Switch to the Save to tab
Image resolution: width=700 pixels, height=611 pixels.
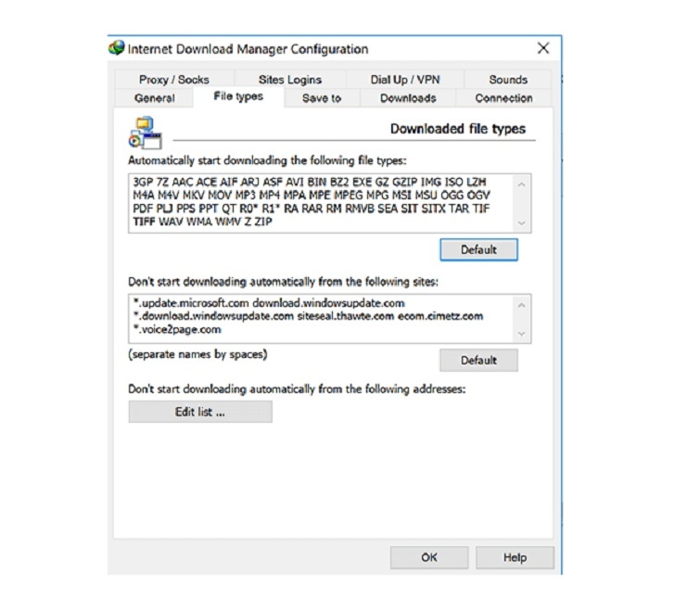322,98
